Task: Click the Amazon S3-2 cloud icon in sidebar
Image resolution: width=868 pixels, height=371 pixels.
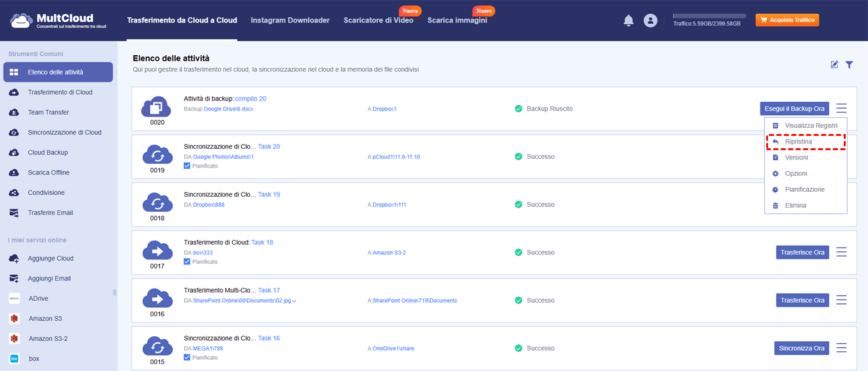Action: 14,339
